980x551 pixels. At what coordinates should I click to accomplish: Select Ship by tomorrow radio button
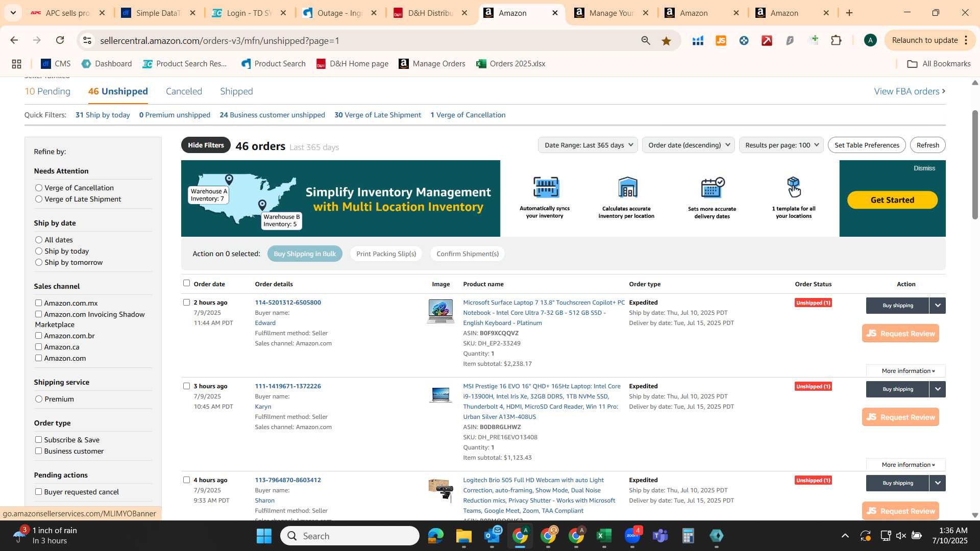click(38, 262)
